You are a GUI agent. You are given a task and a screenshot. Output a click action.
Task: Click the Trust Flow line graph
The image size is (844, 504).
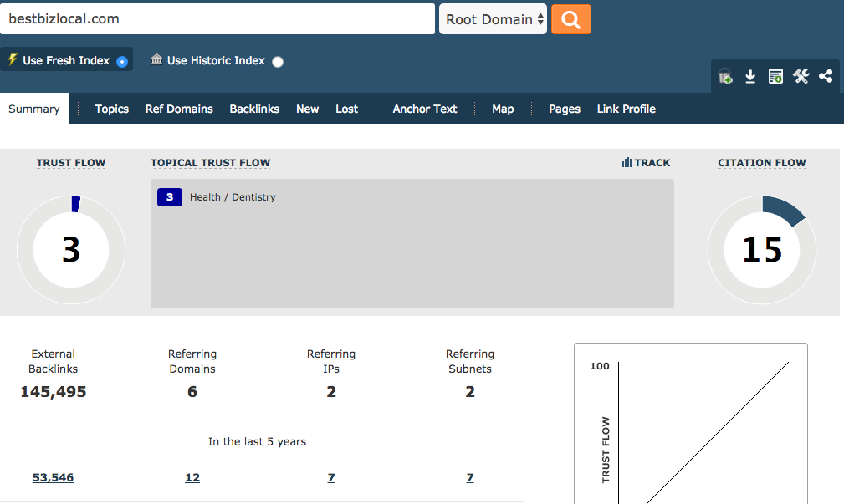pos(691,424)
